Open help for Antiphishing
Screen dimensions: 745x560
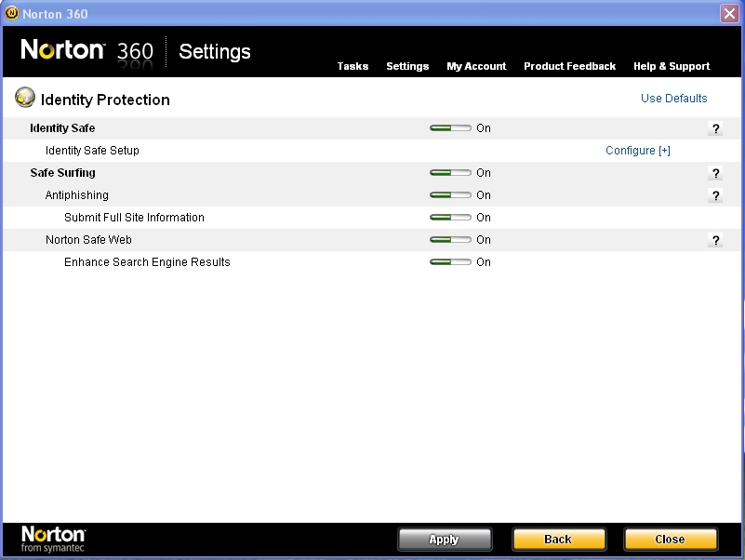point(715,195)
